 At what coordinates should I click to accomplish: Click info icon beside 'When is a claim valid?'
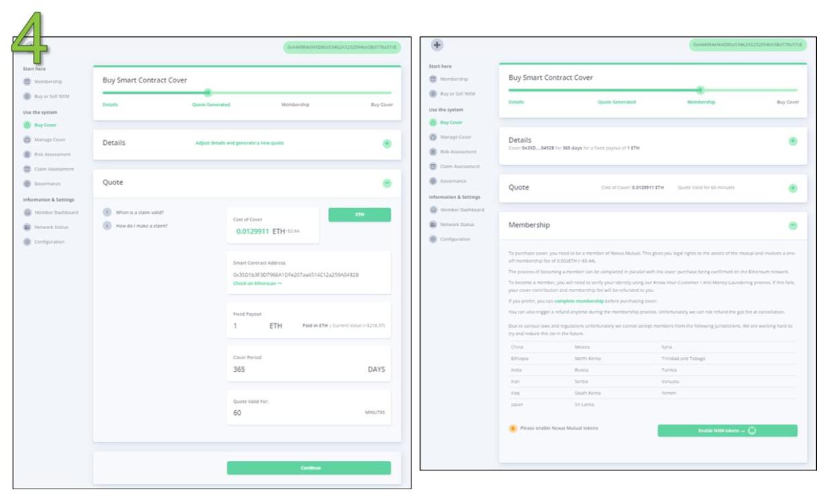pyautogui.click(x=107, y=212)
